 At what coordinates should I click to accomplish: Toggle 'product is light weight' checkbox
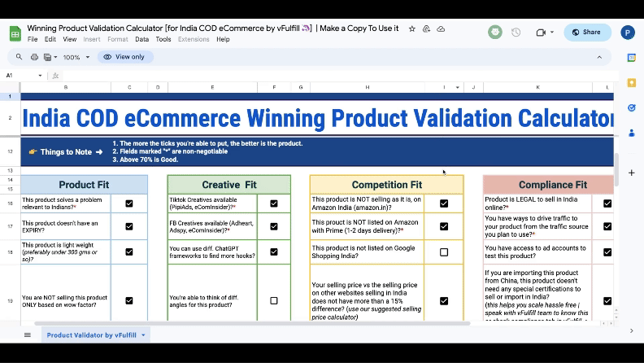[x=129, y=251]
